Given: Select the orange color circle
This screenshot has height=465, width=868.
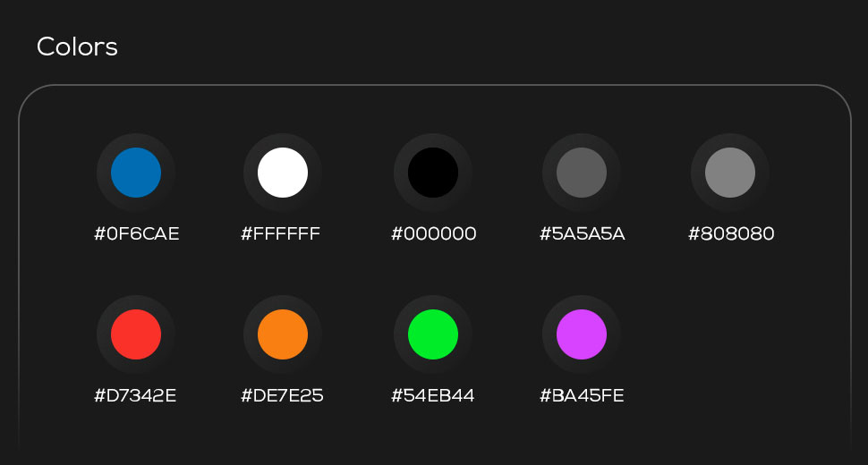Looking at the screenshot, I should tap(282, 334).
